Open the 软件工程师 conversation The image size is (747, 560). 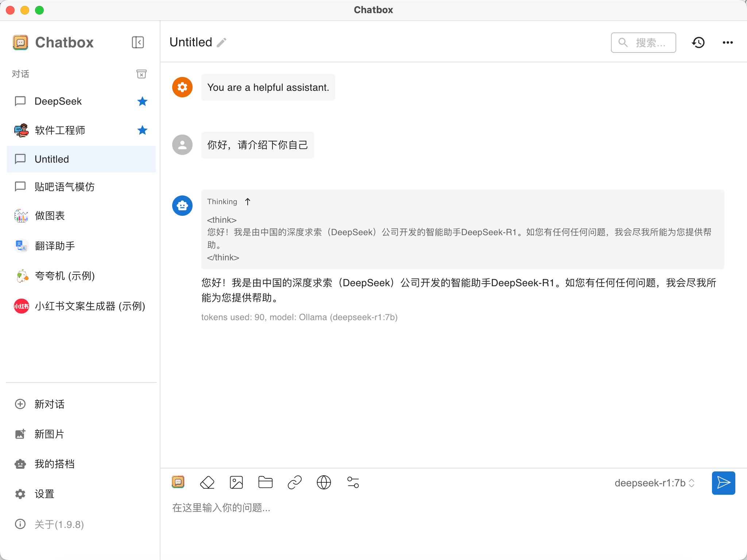tap(81, 130)
